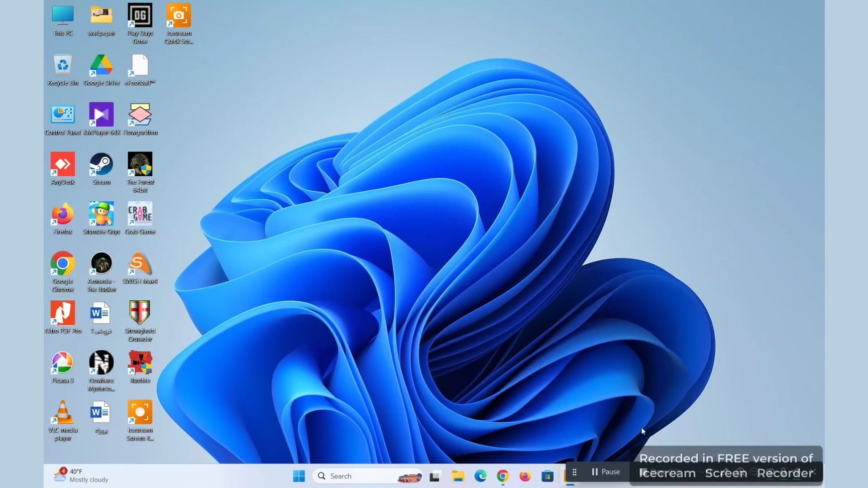Select the AnyDesk desktop icon

pos(62,165)
